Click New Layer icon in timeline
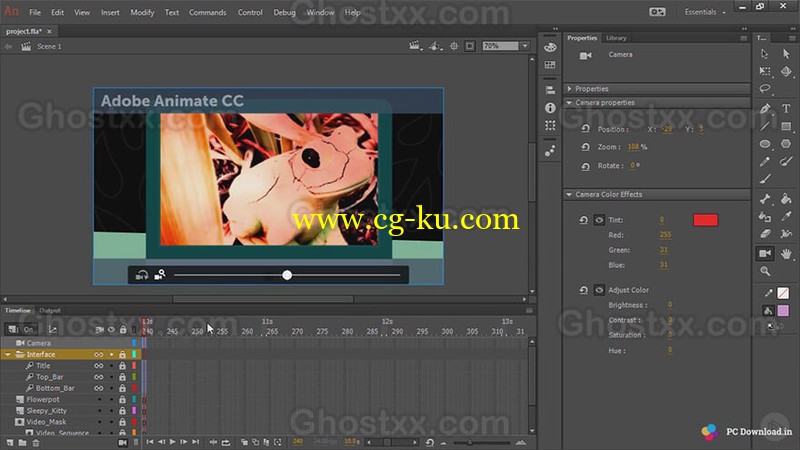Screen dimensions: 800x450 point(10,443)
